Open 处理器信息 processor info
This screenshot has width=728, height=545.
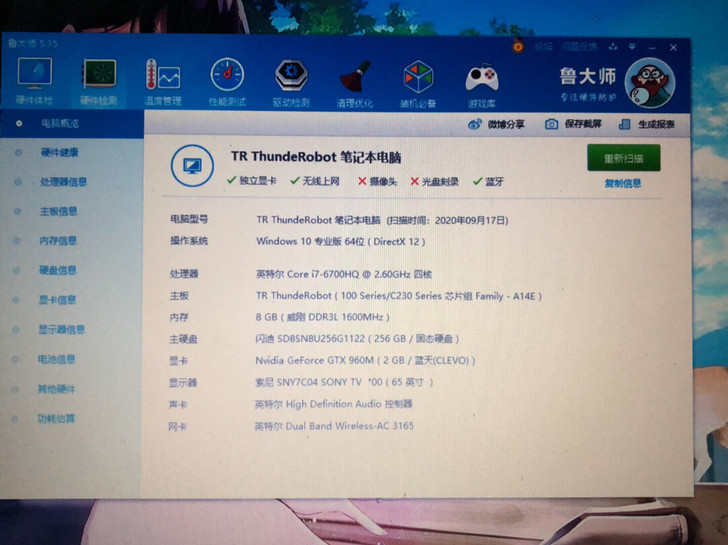(64, 182)
